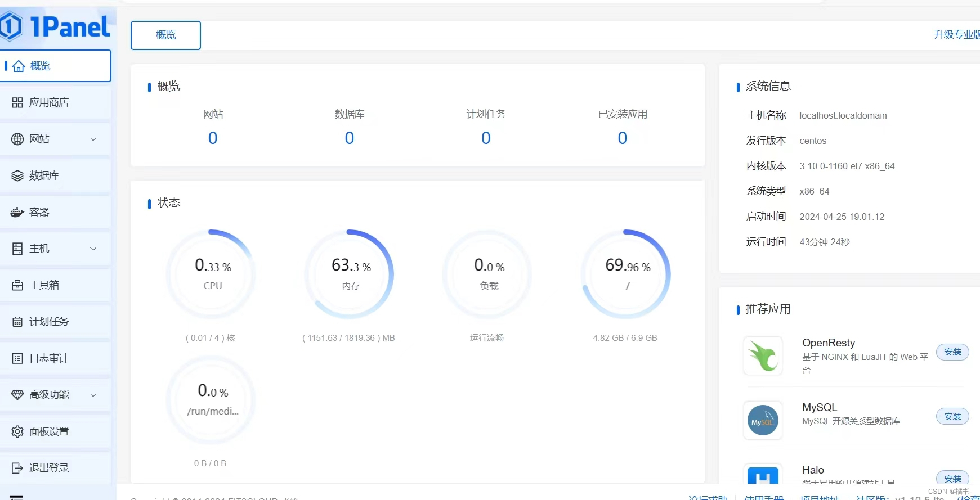Image resolution: width=980 pixels, height=500 pixels.
Task: Click the 工具箱 toolbox icon
Action: (17, 285)
